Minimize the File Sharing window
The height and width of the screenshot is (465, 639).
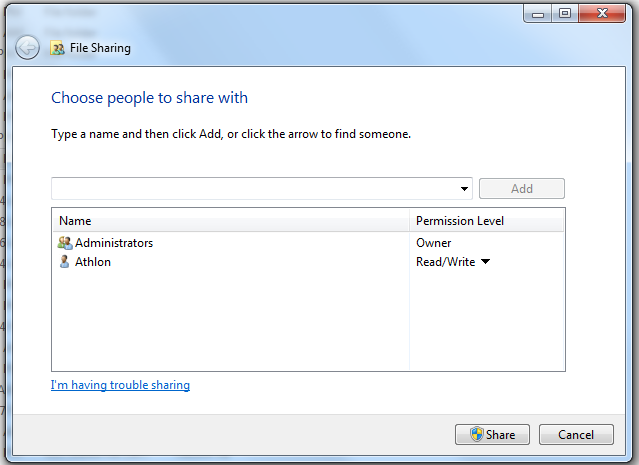coord(540,13)
